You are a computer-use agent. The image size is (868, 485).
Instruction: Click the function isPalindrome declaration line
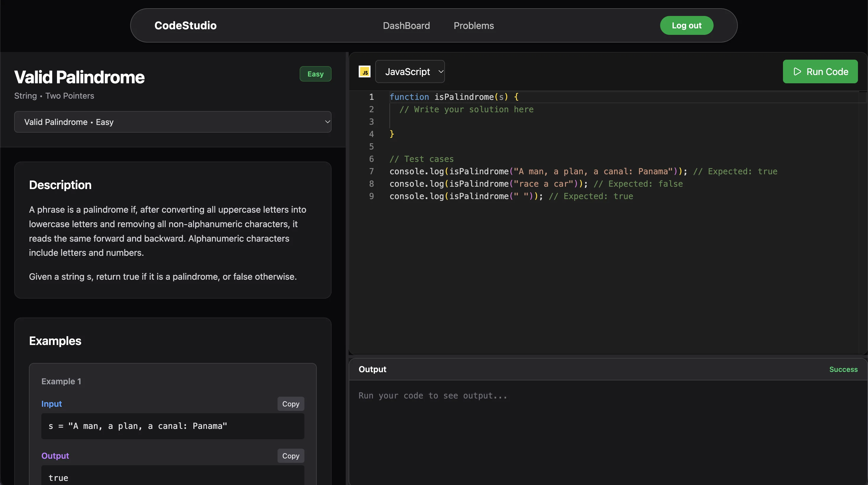[454, 97]
